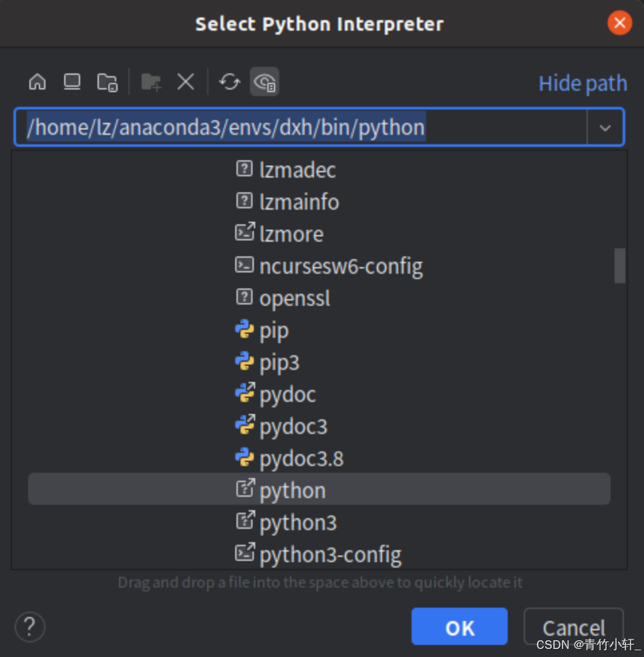The image size is (644, 657).
Task: Create a new folder
Action: pos(150,81)
